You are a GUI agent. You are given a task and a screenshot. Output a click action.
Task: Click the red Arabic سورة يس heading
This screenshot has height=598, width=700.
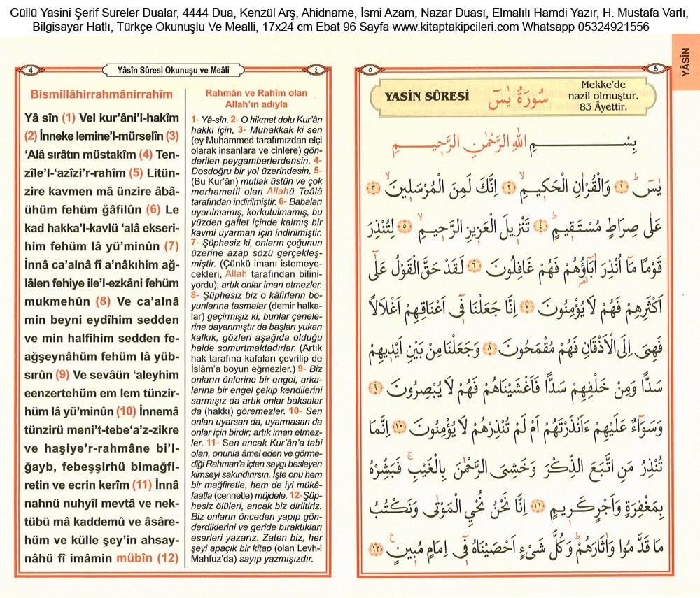pos(518,97)
